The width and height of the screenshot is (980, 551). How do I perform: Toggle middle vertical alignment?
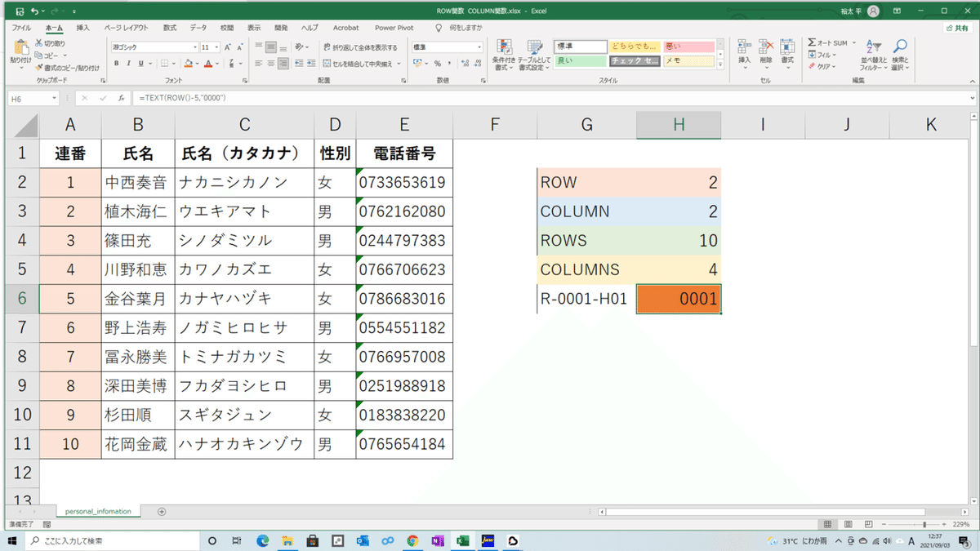[270, 47]
